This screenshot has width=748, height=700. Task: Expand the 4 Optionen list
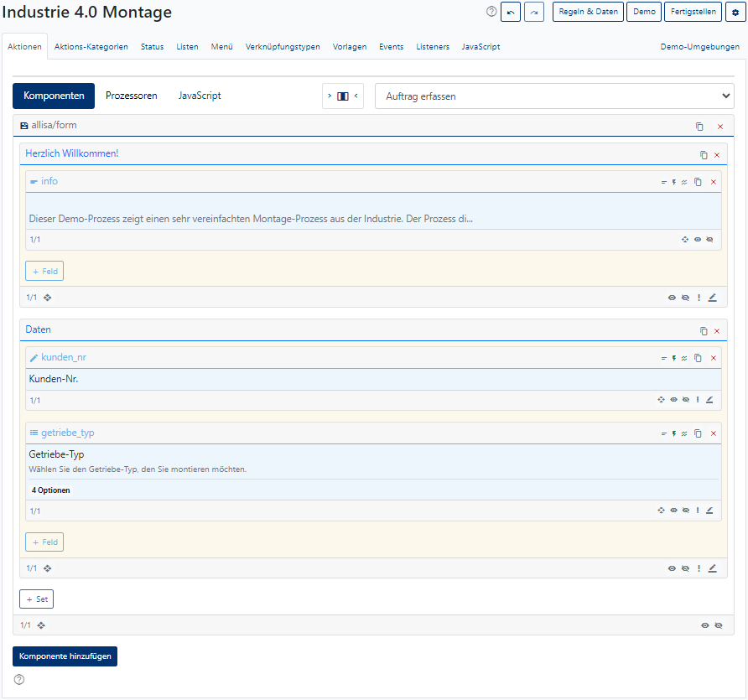(50, 490)
